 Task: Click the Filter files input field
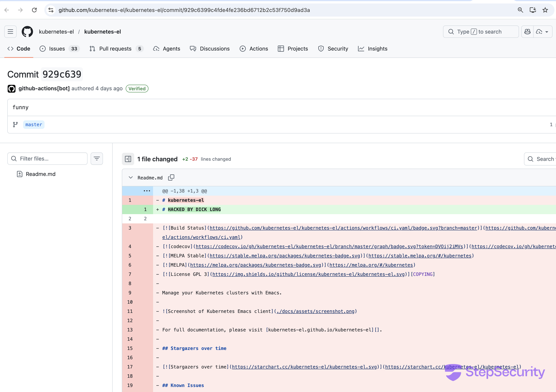[51, 159]
